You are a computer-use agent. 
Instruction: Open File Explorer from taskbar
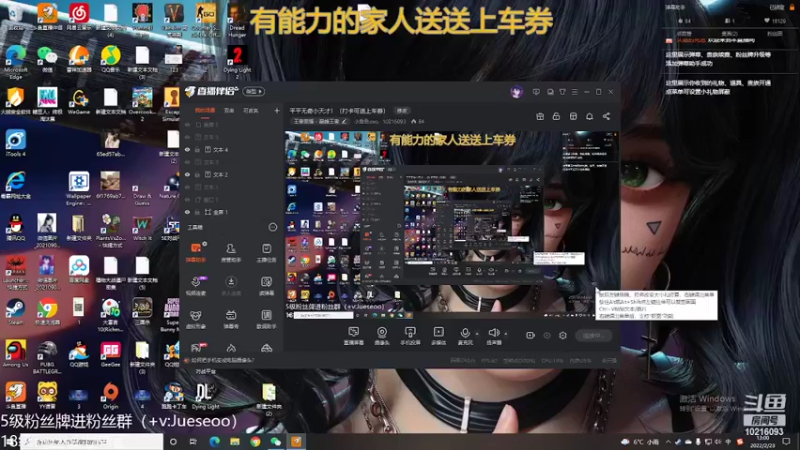pyautogui.click(x=234, y=441)
